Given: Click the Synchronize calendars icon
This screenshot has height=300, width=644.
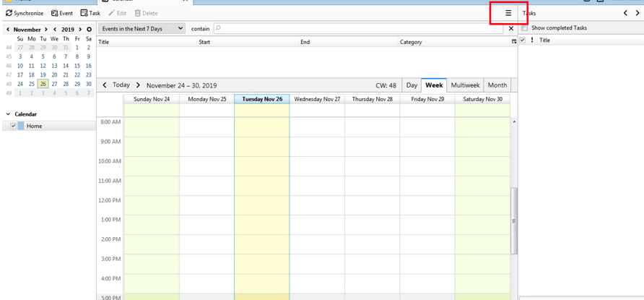Looking at the screenshot, I should 9,13.
